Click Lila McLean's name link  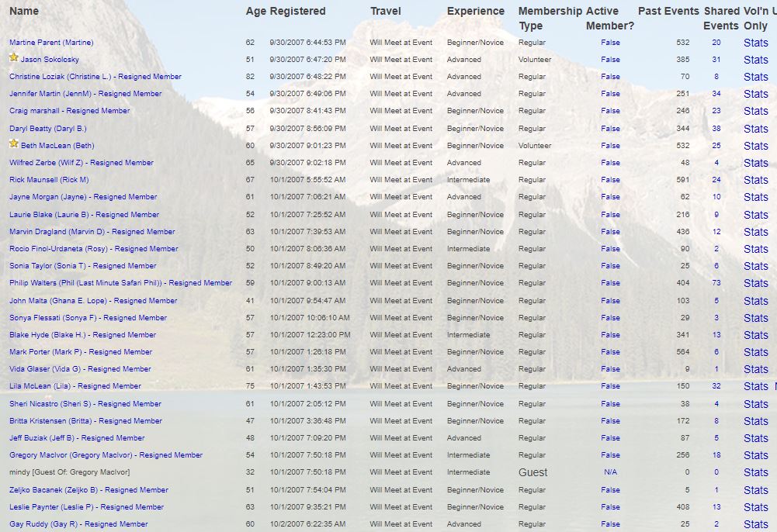(75, 386)
